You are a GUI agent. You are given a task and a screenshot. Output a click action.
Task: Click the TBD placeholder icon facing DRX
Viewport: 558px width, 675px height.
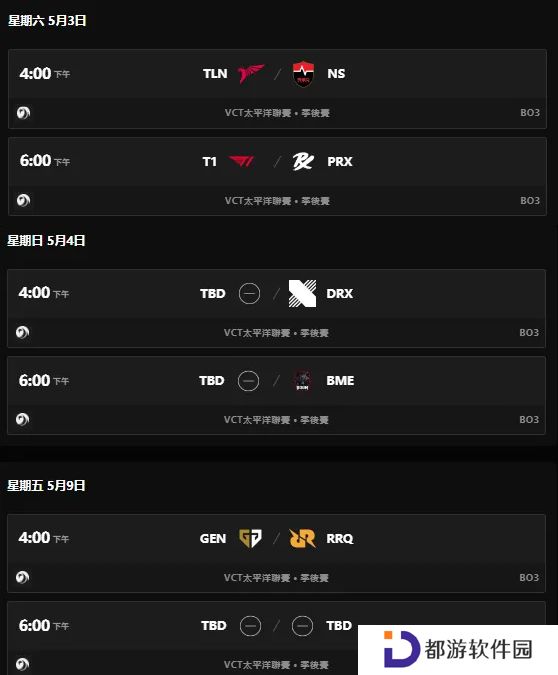point(249,294)
